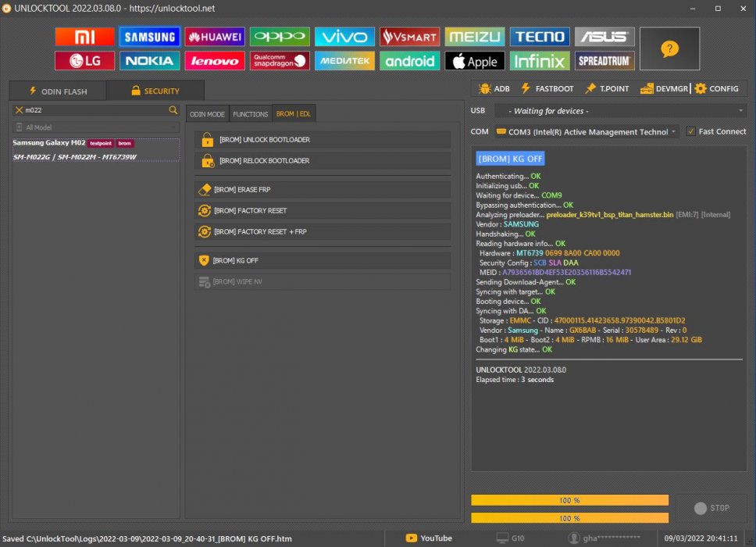Choose the Apple brand tile

coord(474,61)
